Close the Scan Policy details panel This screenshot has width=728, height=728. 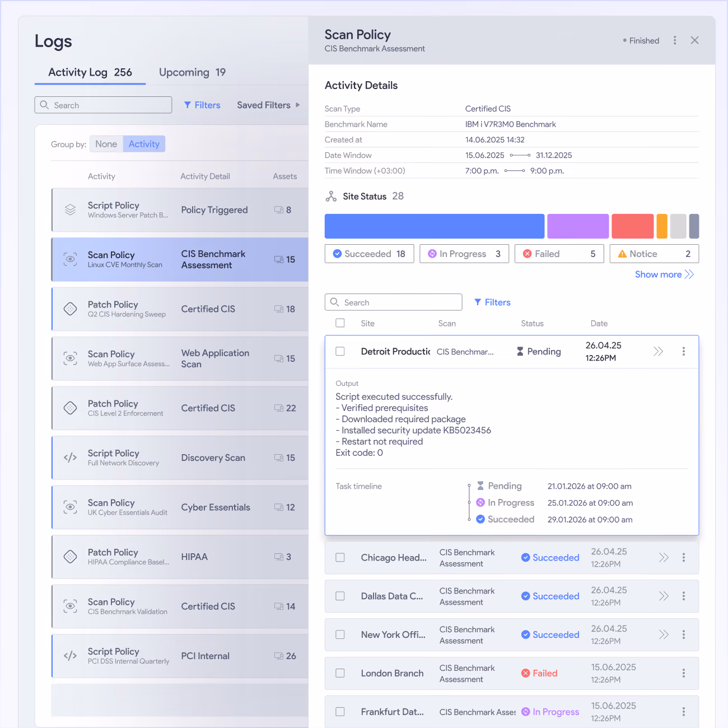pos(695,40)
